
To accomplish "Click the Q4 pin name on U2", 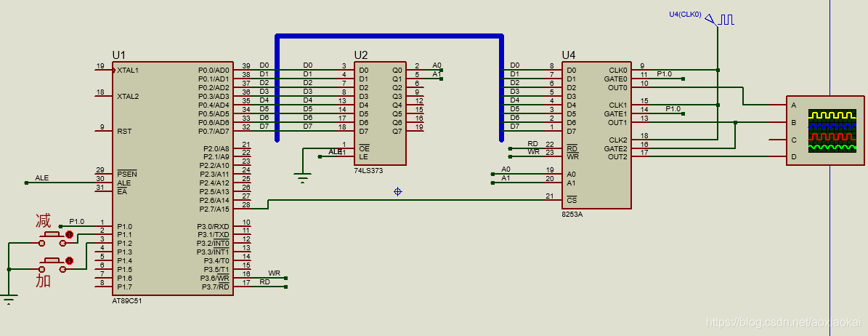I will point(397,105).
